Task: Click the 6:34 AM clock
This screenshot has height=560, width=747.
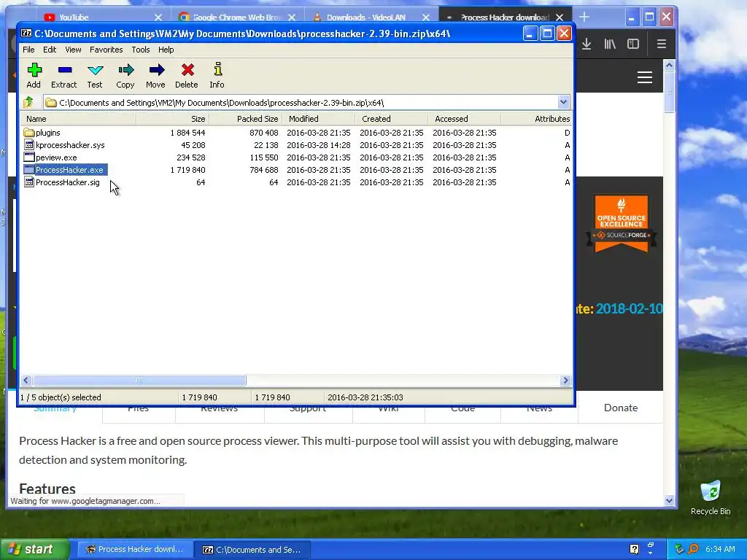Action: point(720,549)
